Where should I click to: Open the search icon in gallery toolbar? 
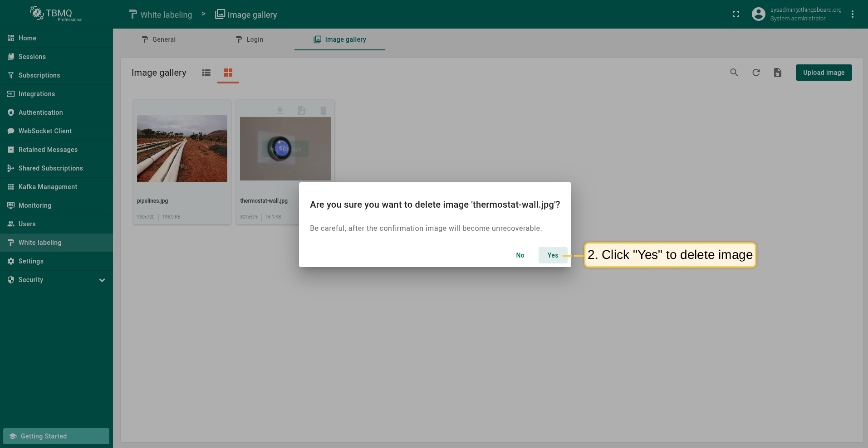(x=734, y=73)
